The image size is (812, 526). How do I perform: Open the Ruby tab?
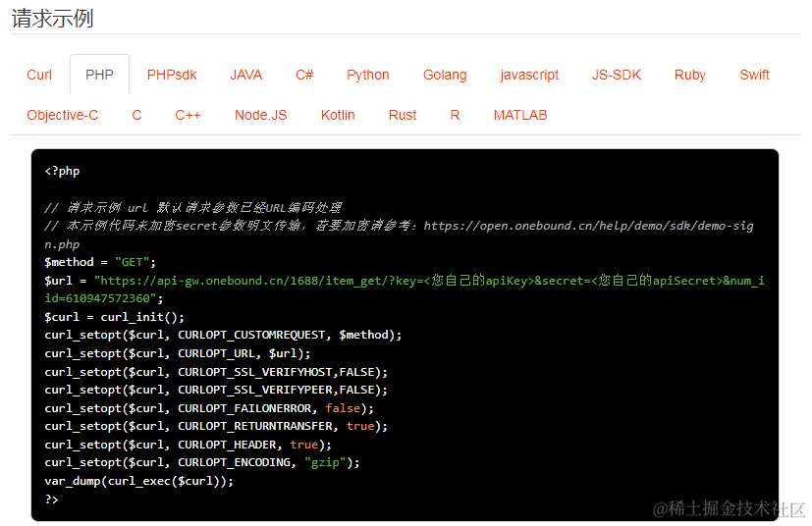pyautogui.click(x=690, y=75)
